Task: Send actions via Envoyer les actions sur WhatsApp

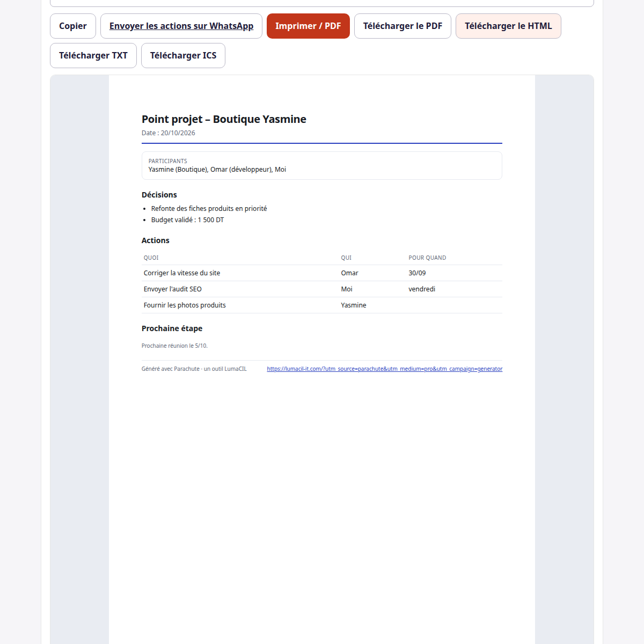Action: (181, 26)
